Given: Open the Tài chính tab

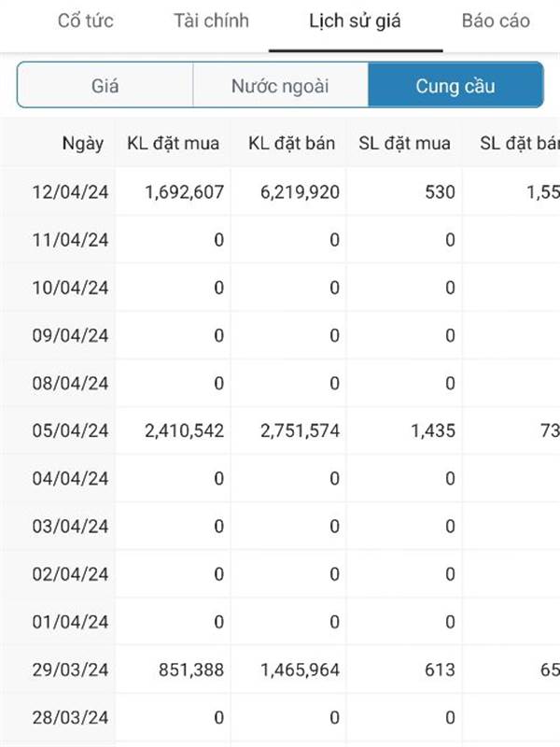Looking at the screenshot, I should pyautogui.click(x=211, y=21).
